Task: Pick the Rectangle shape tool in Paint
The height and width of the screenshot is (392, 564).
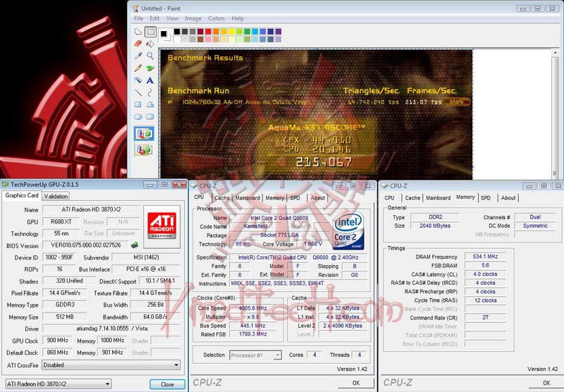Action: point(138,104)
